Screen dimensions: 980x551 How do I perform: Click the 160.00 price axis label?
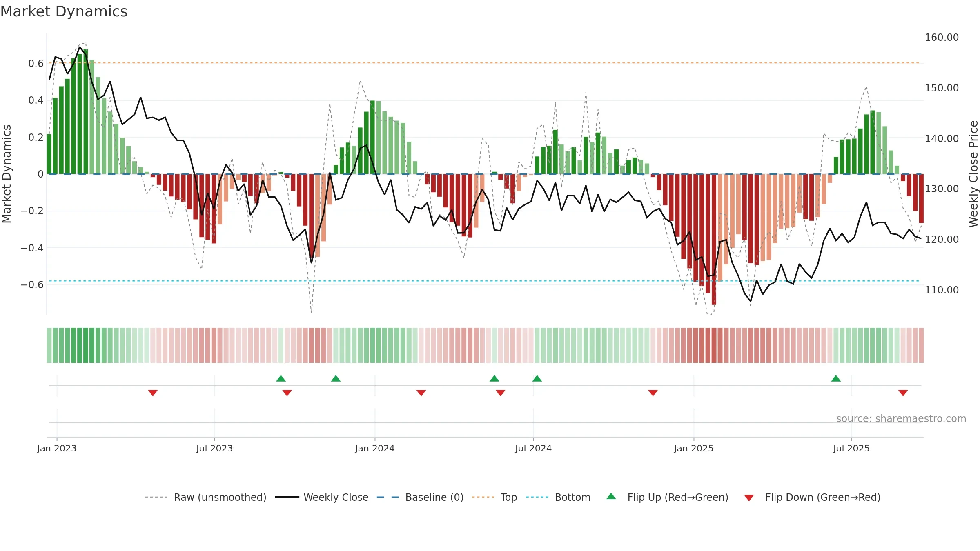point(942,37)
